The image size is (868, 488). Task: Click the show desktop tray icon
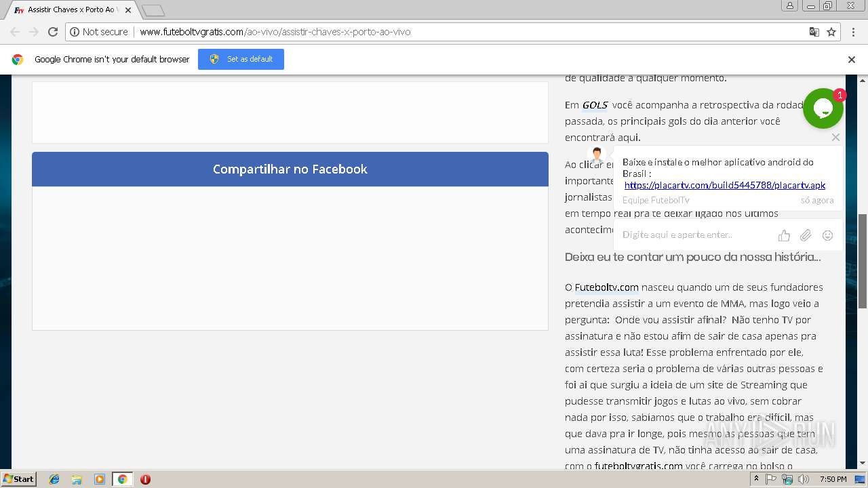[860, 479]
